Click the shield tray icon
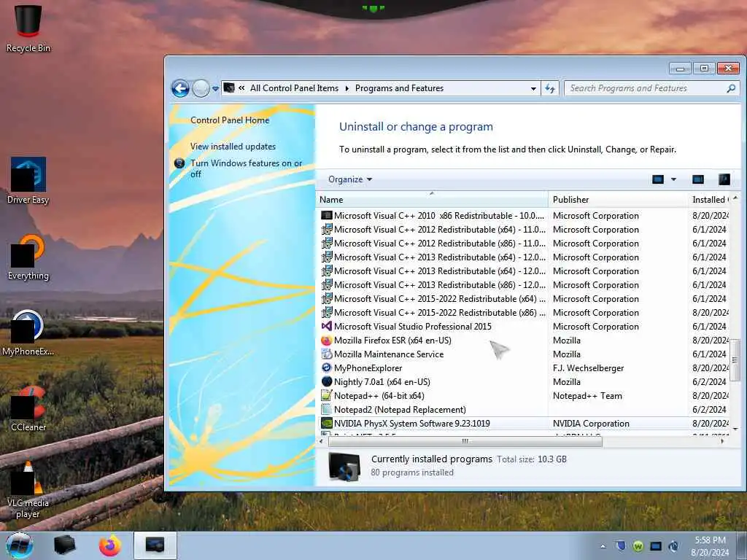 pos(620,546)
